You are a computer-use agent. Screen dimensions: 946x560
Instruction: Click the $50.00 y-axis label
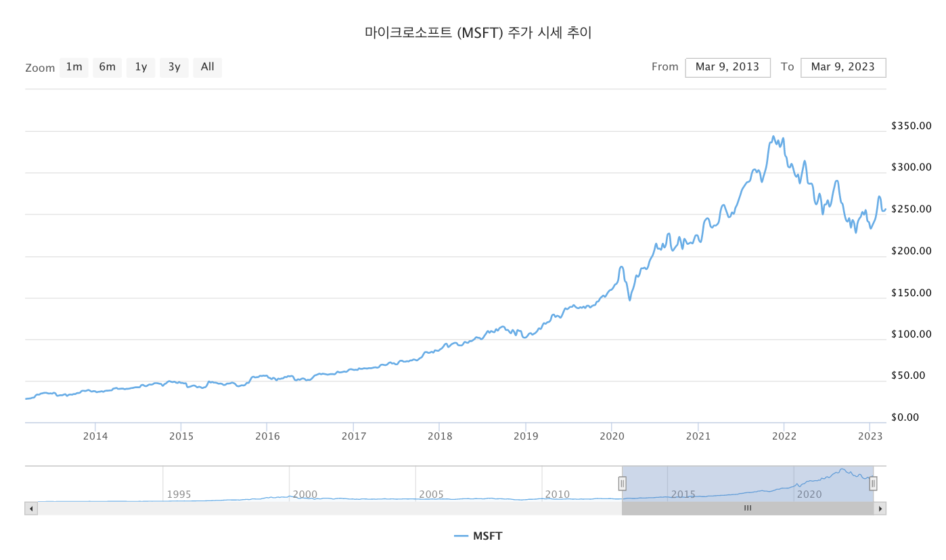pyautogui.click(x=909, y=376)
